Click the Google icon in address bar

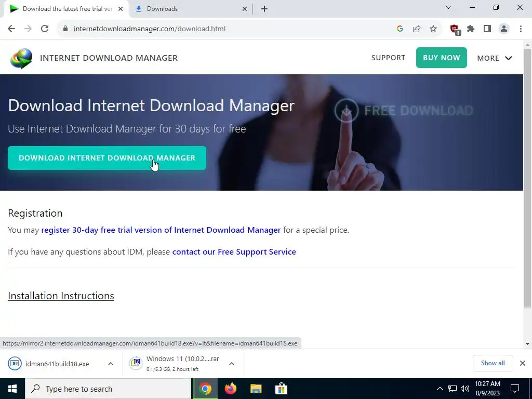pyautogui.click(x=400, y=29)
